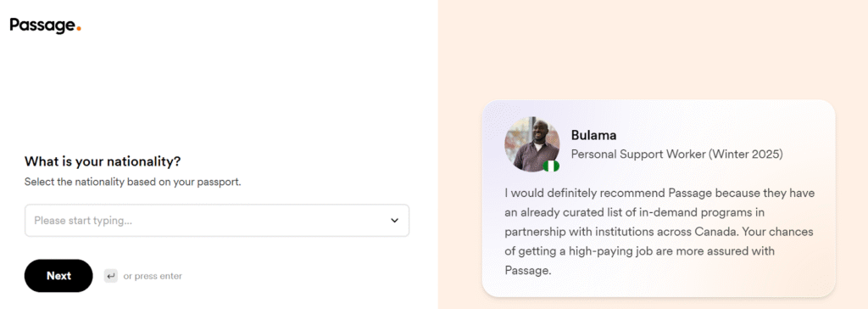This screenshot has height=309, width=868.
Task: Click 'Personal Support Worker (Winter 2025)' subtitle
Action: point(676,154)
